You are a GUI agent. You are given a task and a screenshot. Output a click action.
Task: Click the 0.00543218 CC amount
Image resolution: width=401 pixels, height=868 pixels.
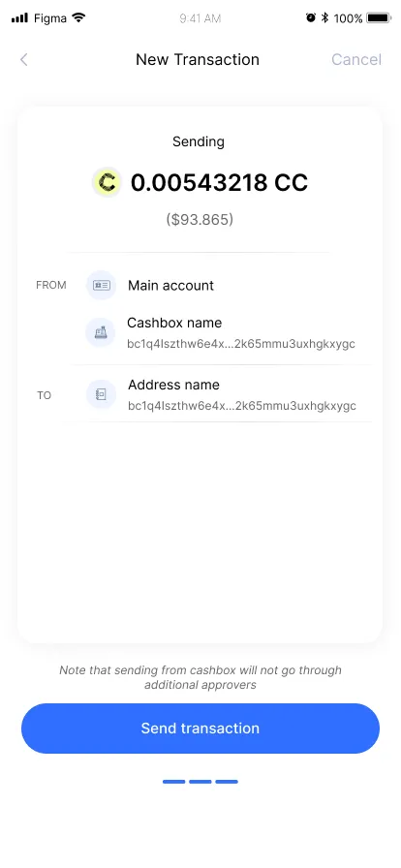(219, 183)
